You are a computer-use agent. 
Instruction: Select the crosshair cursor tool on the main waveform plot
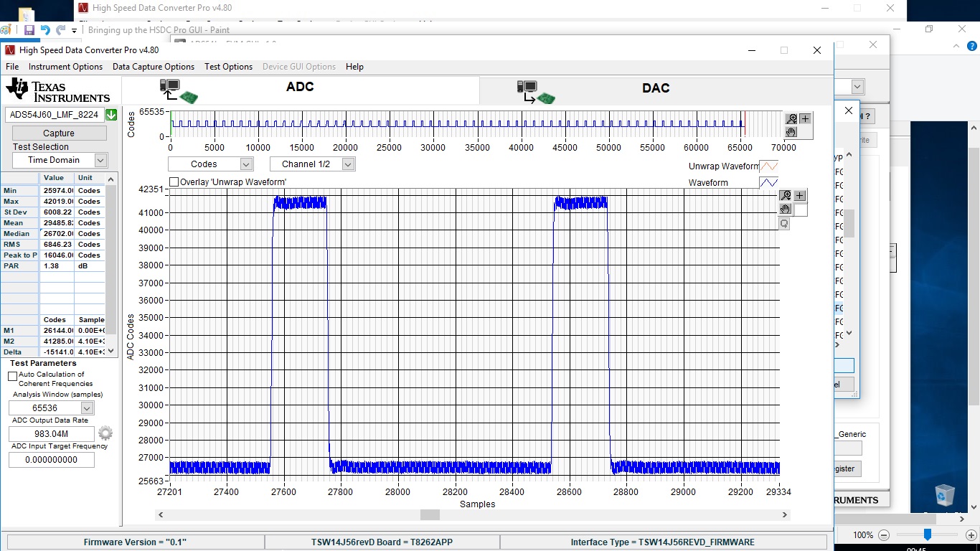(x=800, y=196)
